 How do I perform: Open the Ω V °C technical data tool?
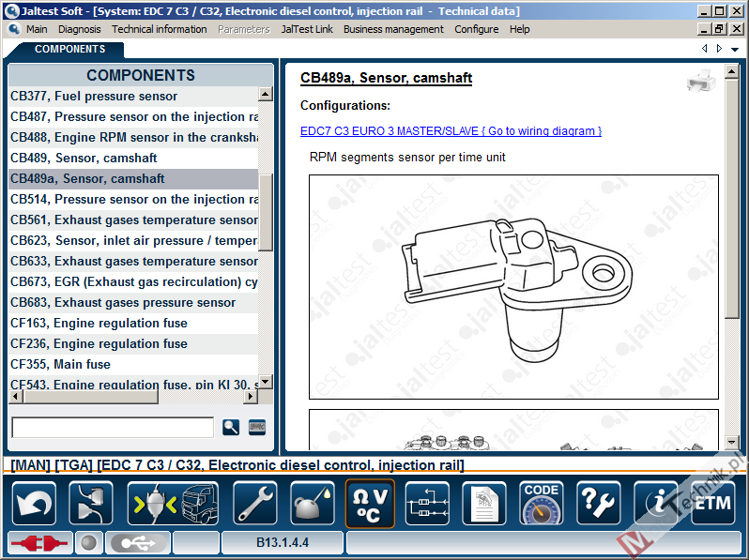click(x=370, y=504)
